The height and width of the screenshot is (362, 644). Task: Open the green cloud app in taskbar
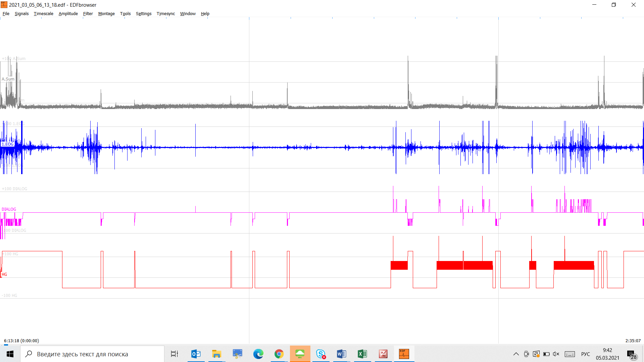(x=300, y=354)
